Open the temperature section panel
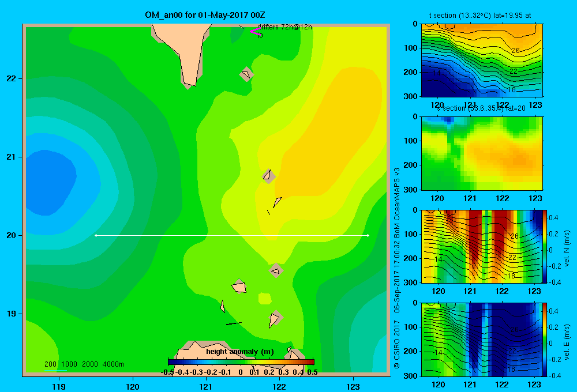The image size is (577, 392). (482, 61)
